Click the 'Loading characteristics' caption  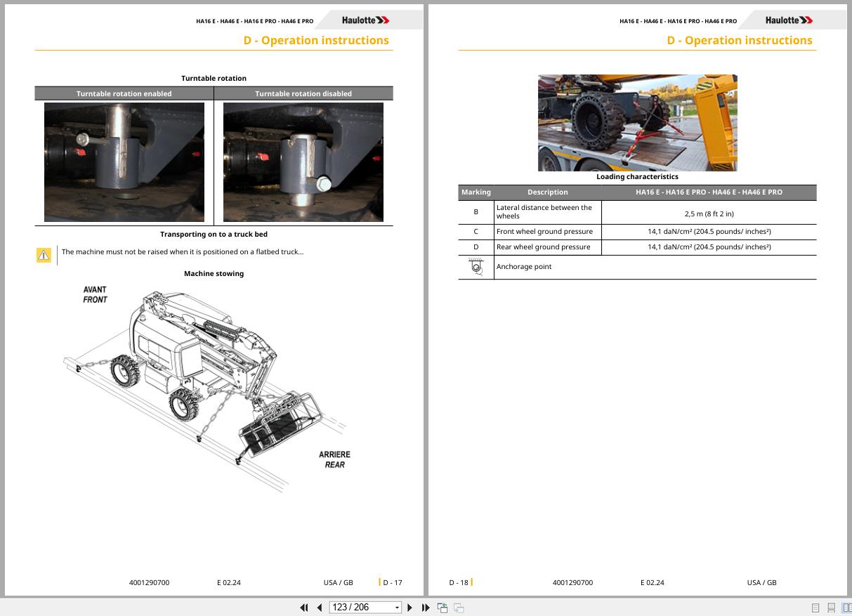click(637, 176)
